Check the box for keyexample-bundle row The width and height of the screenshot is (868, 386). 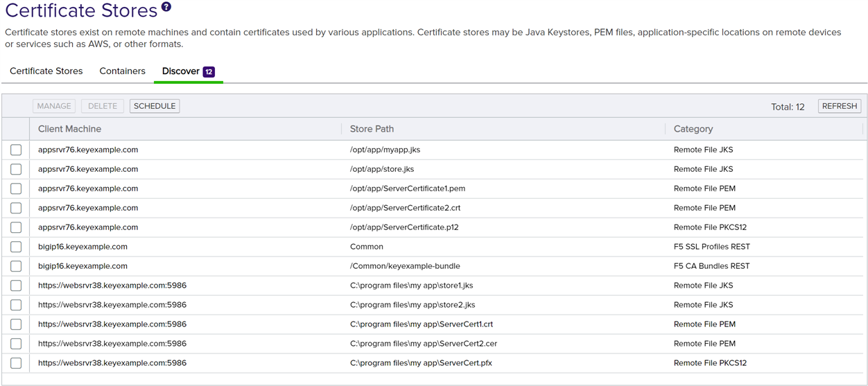[16, 266]
